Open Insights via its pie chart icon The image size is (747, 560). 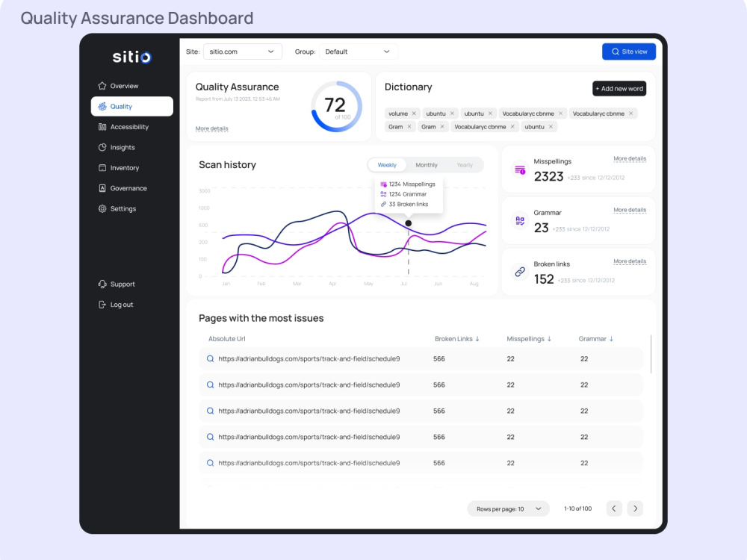click(x=102, y=147)
